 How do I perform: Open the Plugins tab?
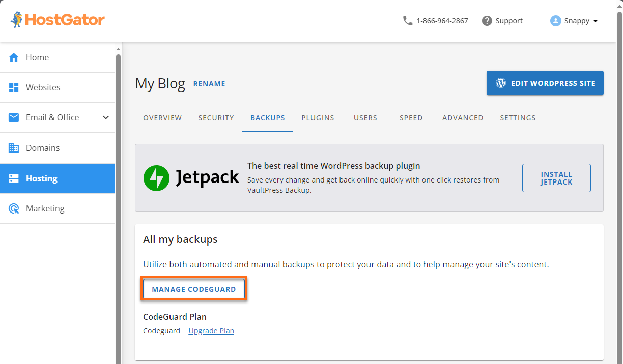coord(318,118)
